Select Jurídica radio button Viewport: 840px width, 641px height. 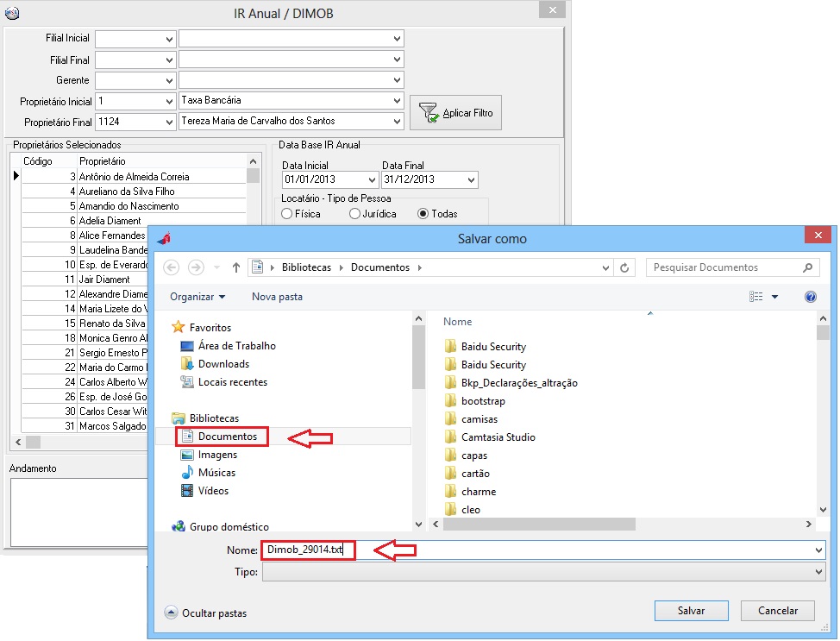354,214
